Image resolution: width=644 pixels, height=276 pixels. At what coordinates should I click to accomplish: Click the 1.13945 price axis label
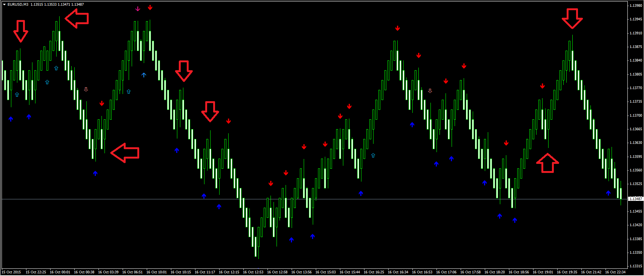click(636, 19)
